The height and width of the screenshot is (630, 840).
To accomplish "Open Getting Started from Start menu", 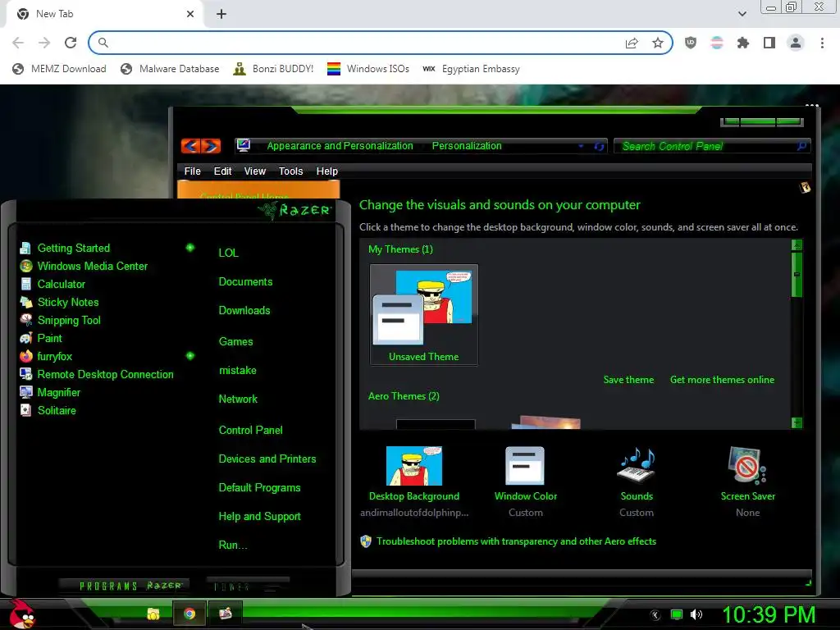I will click(x=73, y=248).
